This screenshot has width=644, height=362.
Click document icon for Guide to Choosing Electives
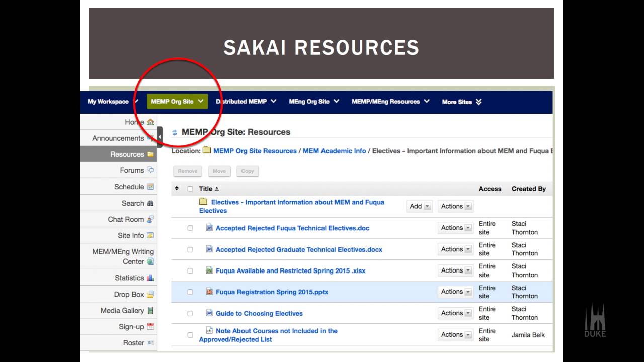pos(209,313)
